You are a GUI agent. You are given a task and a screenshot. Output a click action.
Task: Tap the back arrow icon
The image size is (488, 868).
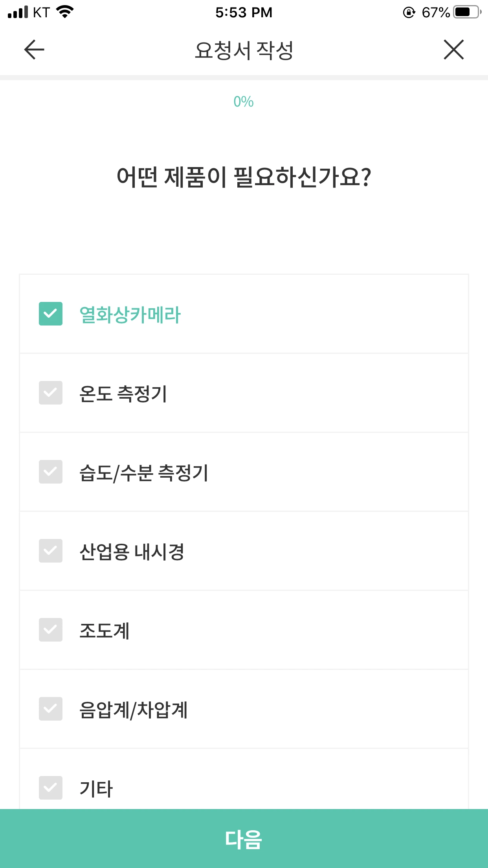34,50
